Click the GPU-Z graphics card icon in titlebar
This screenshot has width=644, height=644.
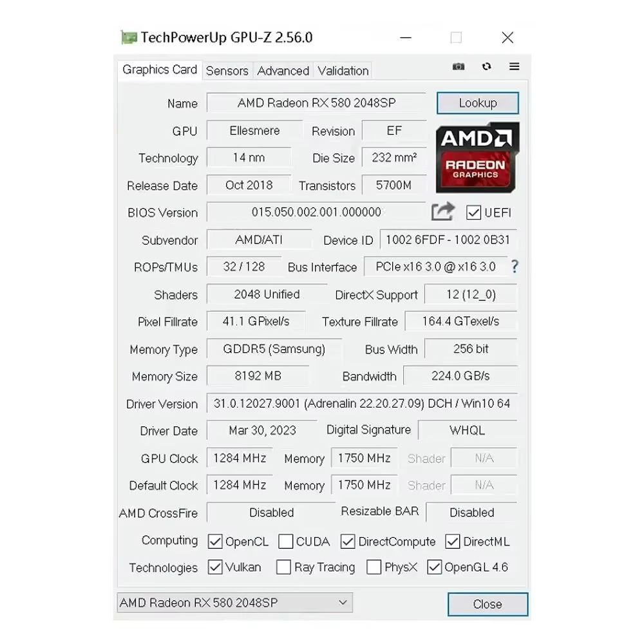coord(129,37)
